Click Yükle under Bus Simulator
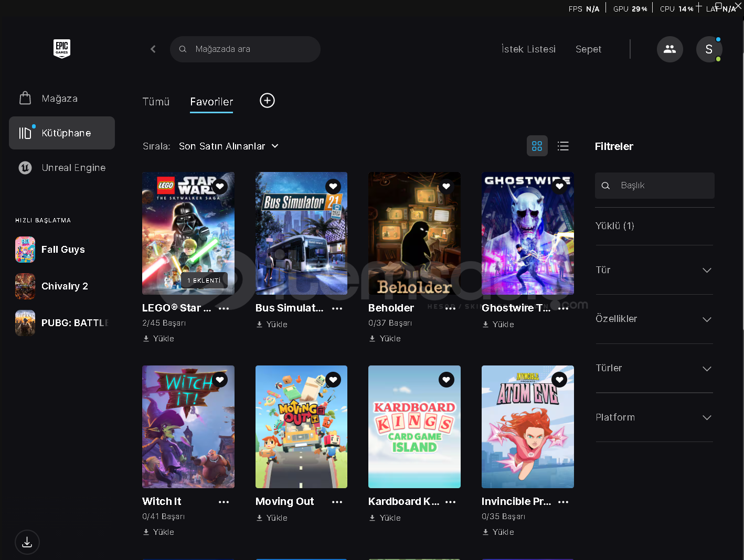 (272, 325)
